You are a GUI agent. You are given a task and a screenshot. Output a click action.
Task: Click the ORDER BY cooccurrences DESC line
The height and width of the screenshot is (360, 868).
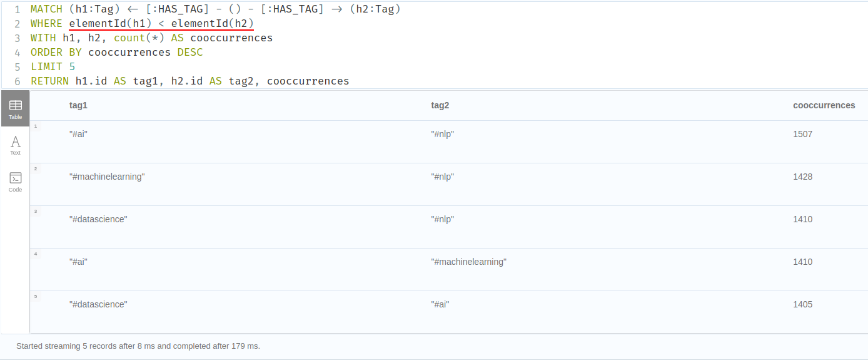pos(116,52)
